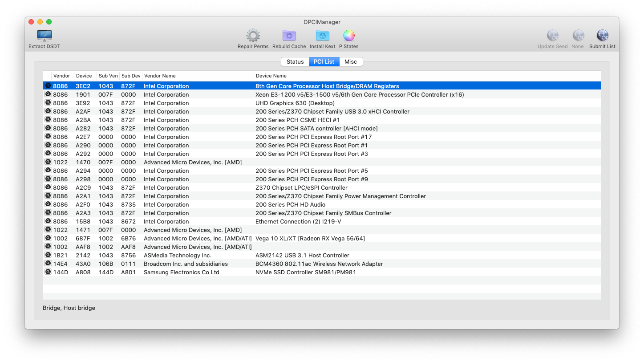Select the Vega 10 XL/XT Radeon row
This screenshot has height=362, width=644.
[310, 239]
